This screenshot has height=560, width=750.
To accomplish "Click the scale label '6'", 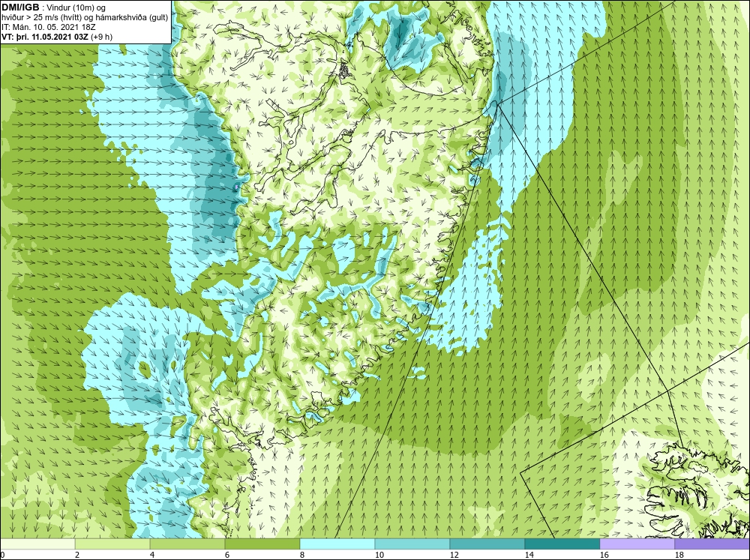I will click(x=227, y=555).
